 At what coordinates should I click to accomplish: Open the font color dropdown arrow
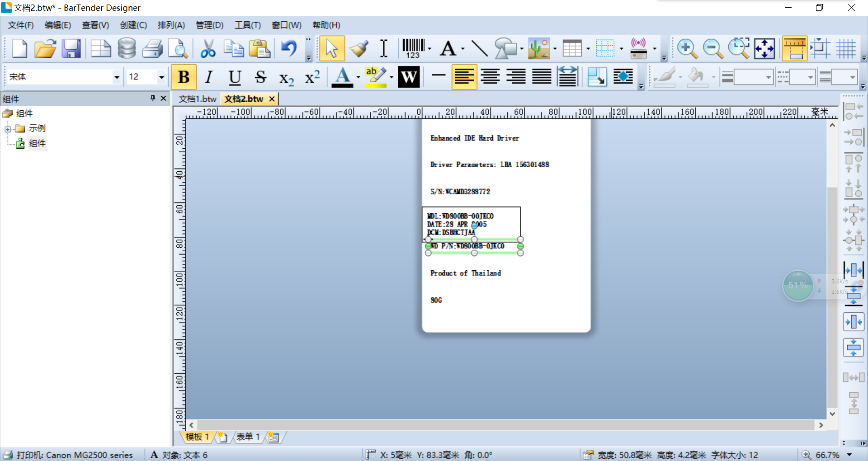coord(358,77)
